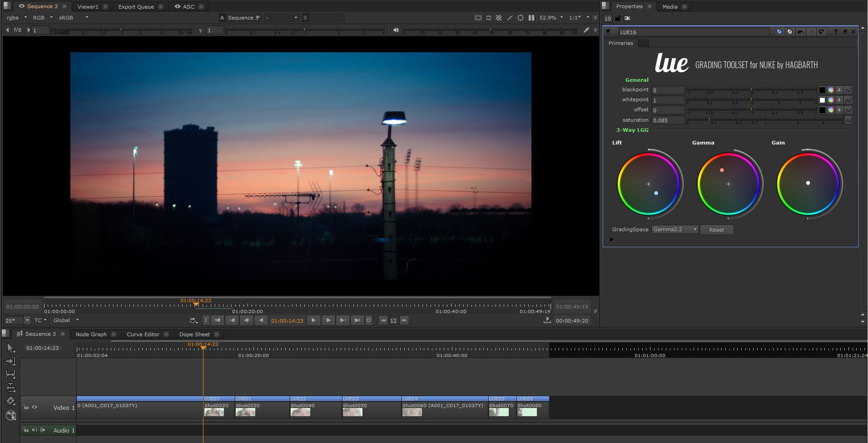Click the clear all panels icon in Properties
The width and height of the screenshot is (868, 443).
point(627,19)
